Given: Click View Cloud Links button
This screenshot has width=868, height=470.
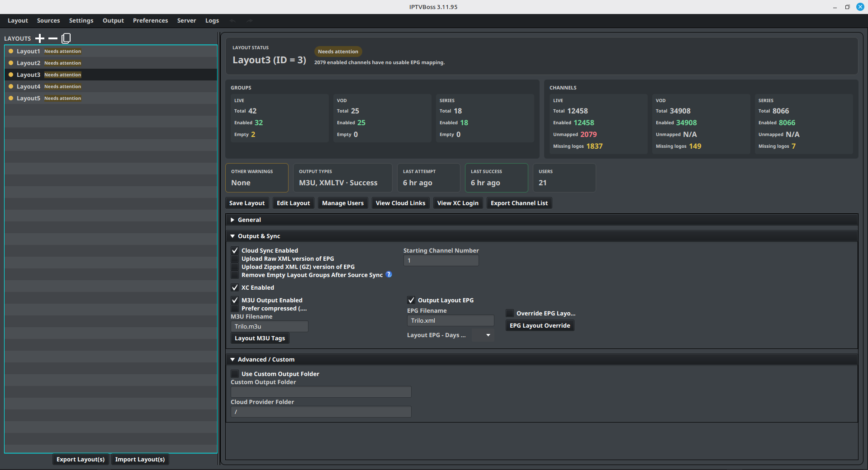Looking at the screenshot, I should [400, 203].
